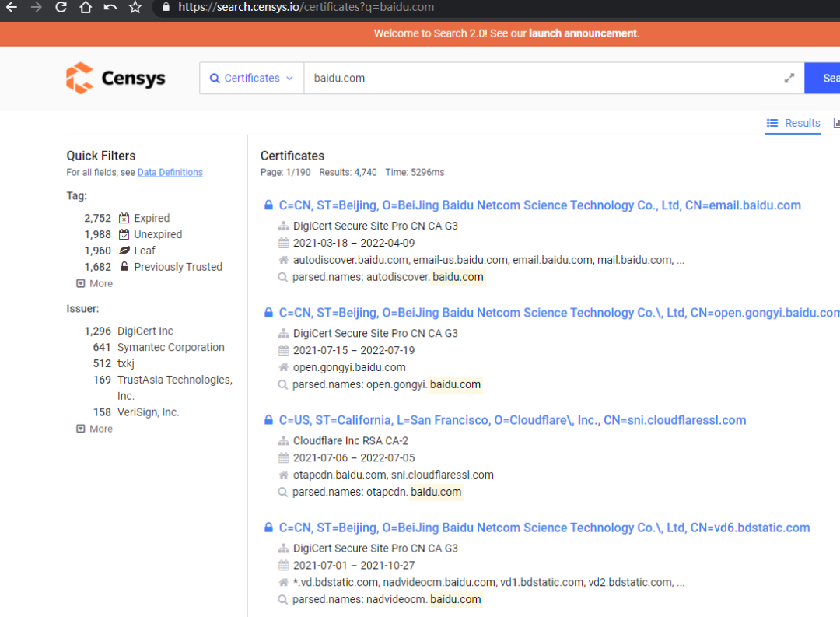Screen dimensions: 840x617
Task: Reload the page with refresh icon
Action: pos(61,8)
